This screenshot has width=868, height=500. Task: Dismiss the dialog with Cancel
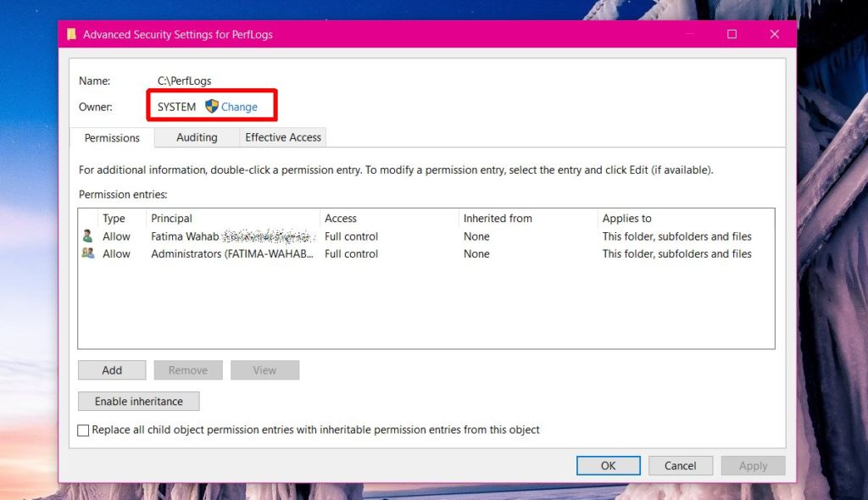coord(680,465)
